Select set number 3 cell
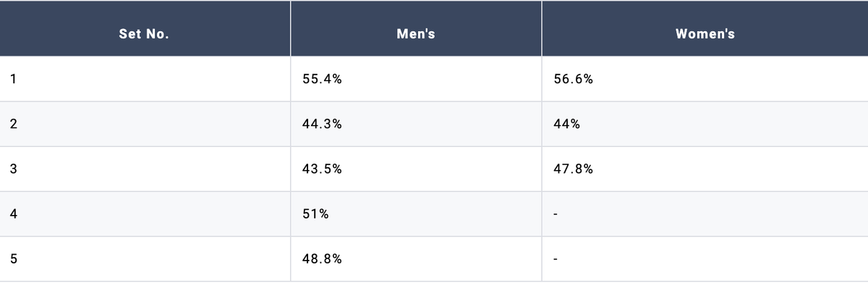The image size is (868, 283). point(145,169)
